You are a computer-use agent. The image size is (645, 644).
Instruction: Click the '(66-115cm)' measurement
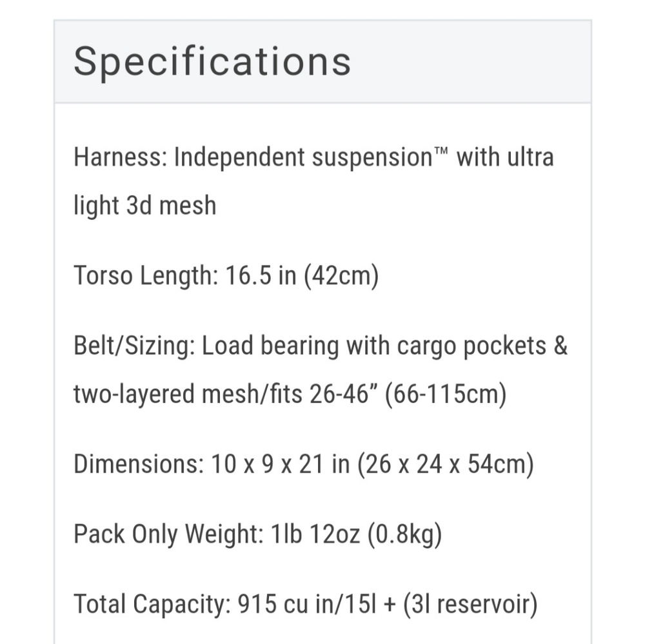[446, 394]
